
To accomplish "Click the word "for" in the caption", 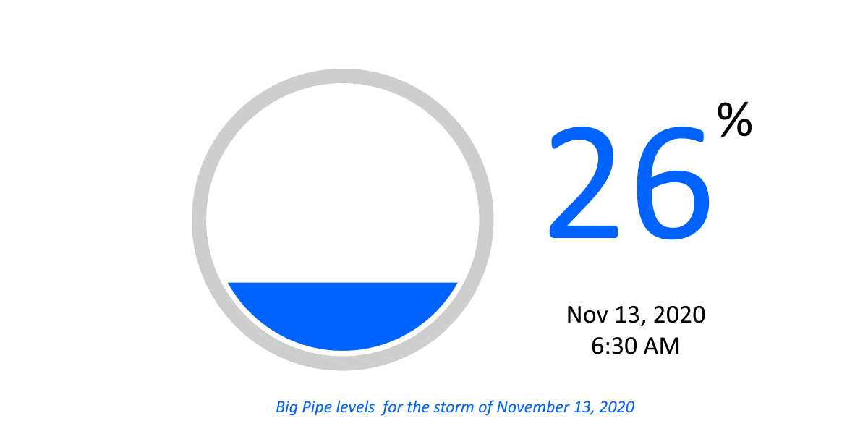I will point(393,407).
